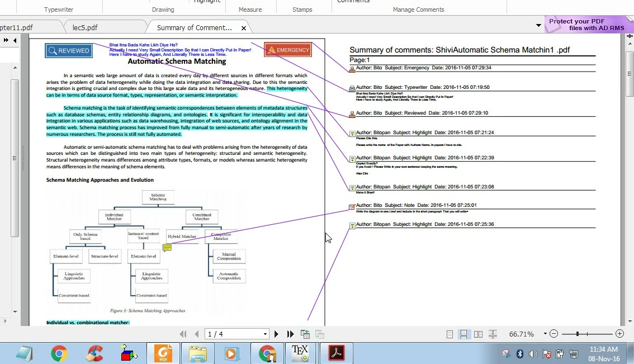Switch to continuous facing view mode

(493, 334)
